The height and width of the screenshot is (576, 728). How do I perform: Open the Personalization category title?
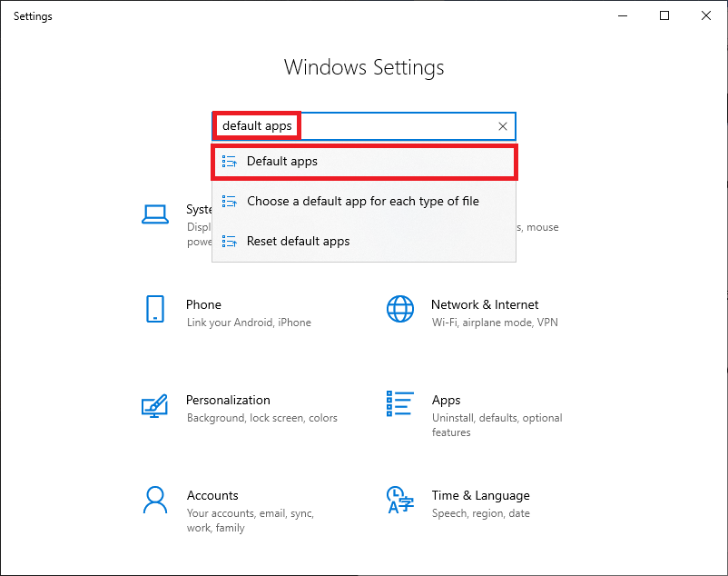coord(228,400)
